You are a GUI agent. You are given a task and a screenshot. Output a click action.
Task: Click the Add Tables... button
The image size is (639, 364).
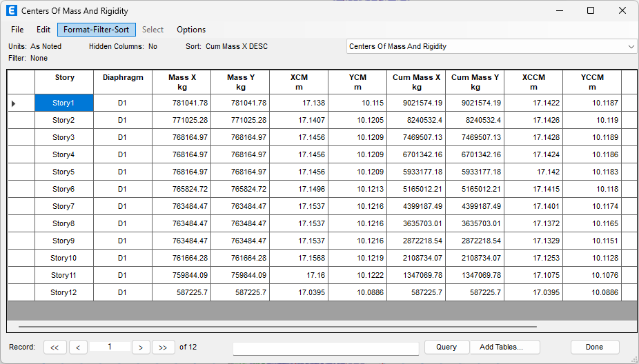point(505,347)
